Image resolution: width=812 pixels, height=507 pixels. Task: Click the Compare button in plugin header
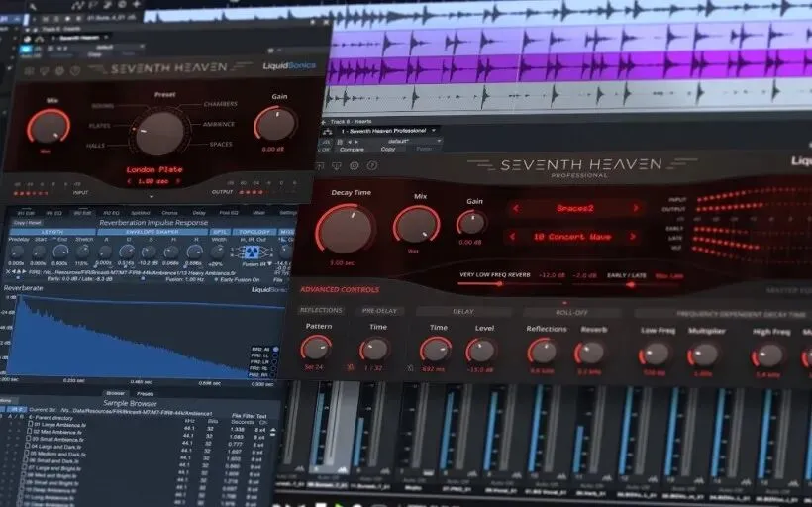click(x=352, y=150)
